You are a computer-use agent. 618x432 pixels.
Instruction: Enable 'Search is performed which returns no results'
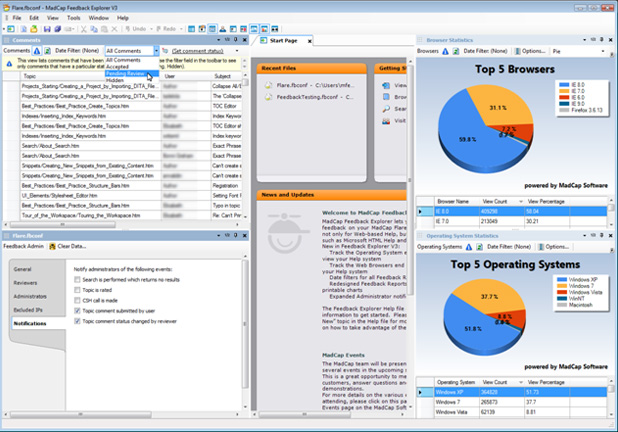(x=77, y=279)
